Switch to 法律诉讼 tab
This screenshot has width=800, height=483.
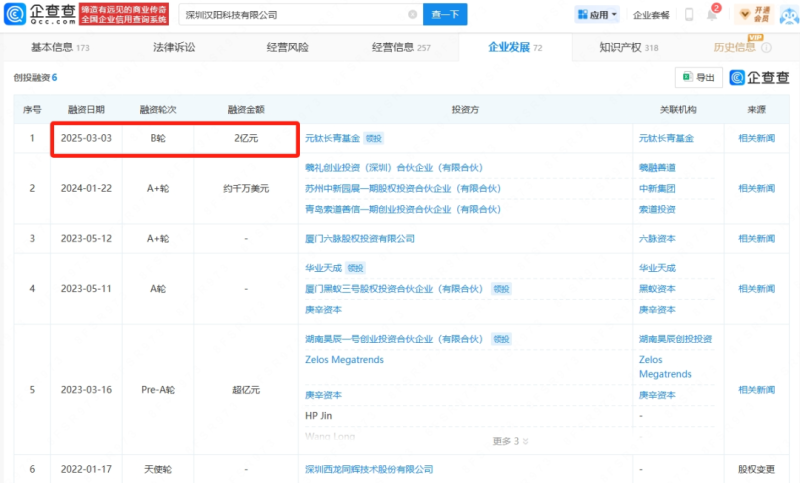pyautogui.click(x=174, y=47)
